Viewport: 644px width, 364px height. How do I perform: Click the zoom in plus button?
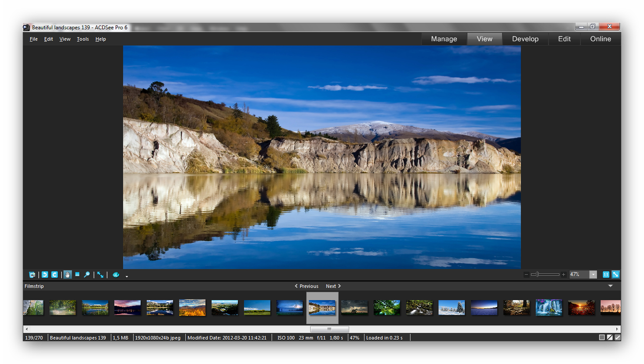563,275
